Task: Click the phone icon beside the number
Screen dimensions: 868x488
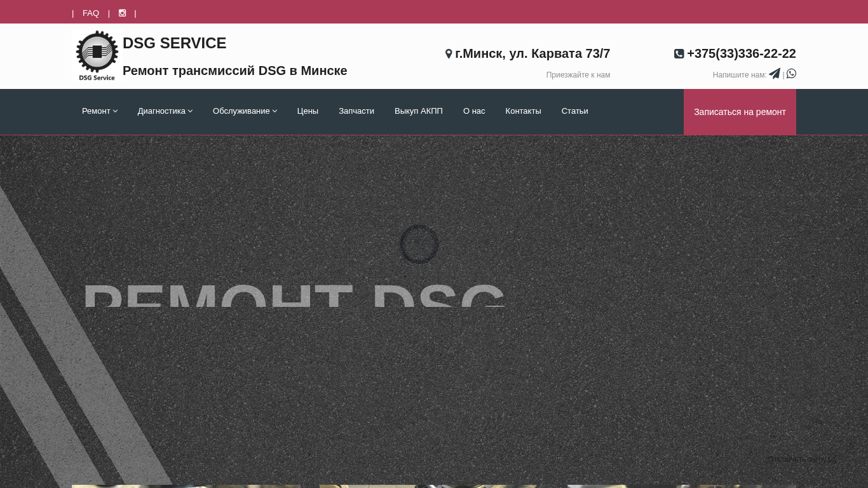Action: click(x=679, y=54)
